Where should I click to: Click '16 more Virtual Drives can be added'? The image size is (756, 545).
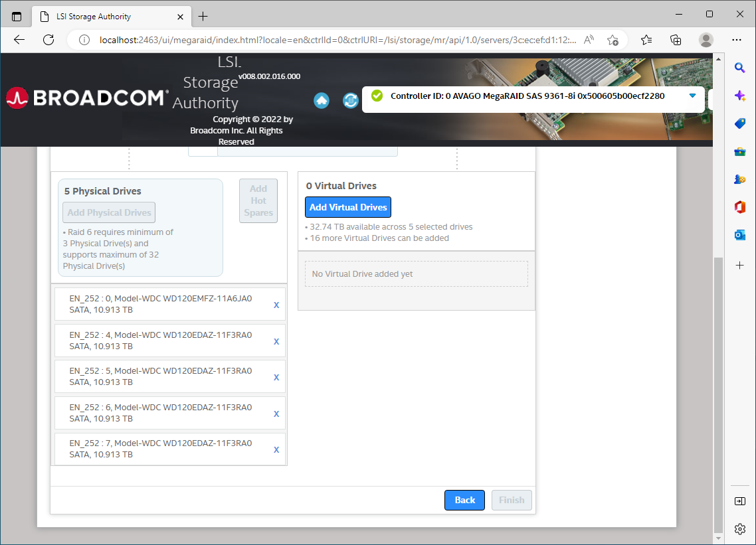click(x=379, y=238)
